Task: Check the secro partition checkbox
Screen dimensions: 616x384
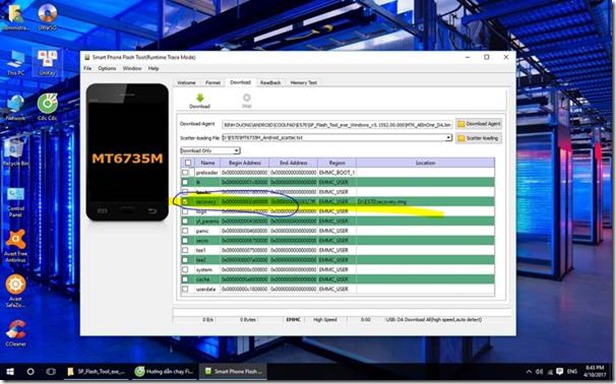Action: (x=185, y=240)
